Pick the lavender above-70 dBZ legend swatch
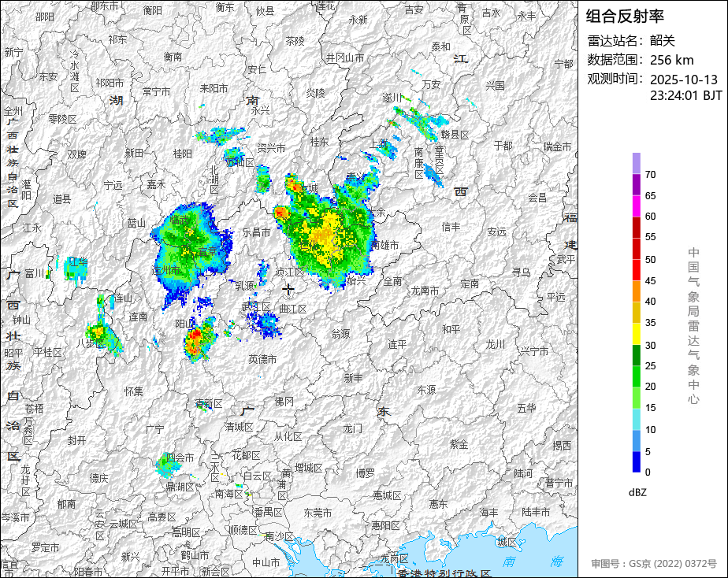728x578 pixels. pos(636,163)
